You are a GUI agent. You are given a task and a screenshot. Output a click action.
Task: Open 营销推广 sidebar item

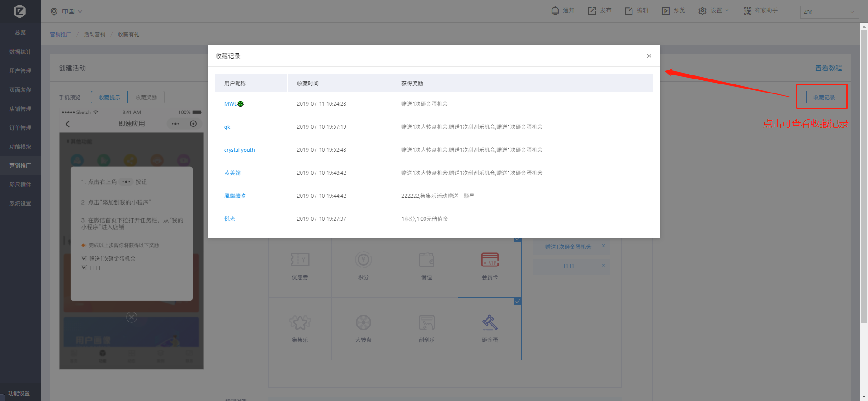click(20, 166)
